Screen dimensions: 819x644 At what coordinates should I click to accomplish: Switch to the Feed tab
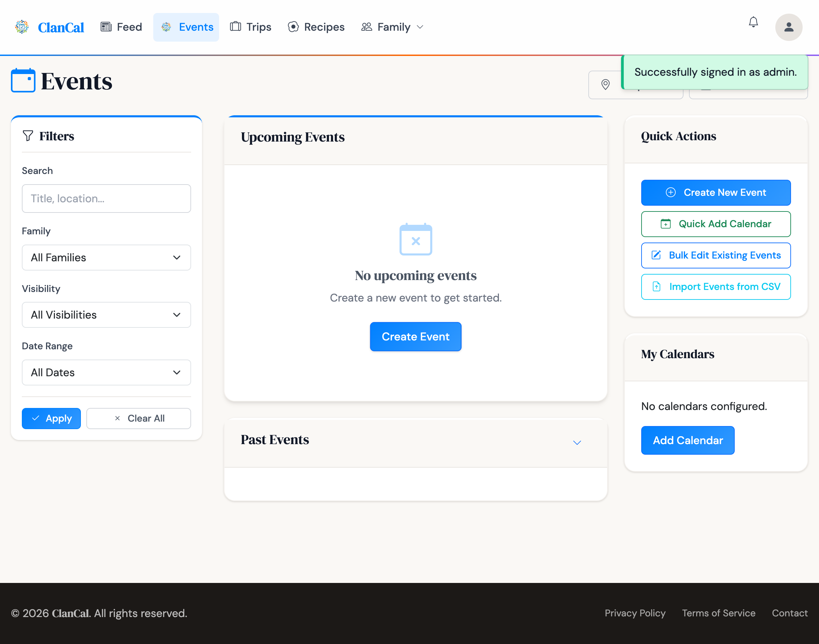(x=121, y=27)
